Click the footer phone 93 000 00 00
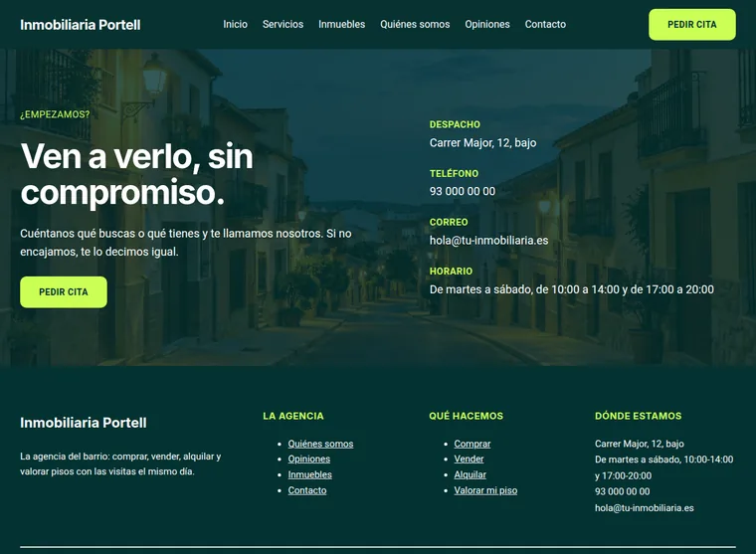Viewport: 756px width, 554px height. [623, 491]
